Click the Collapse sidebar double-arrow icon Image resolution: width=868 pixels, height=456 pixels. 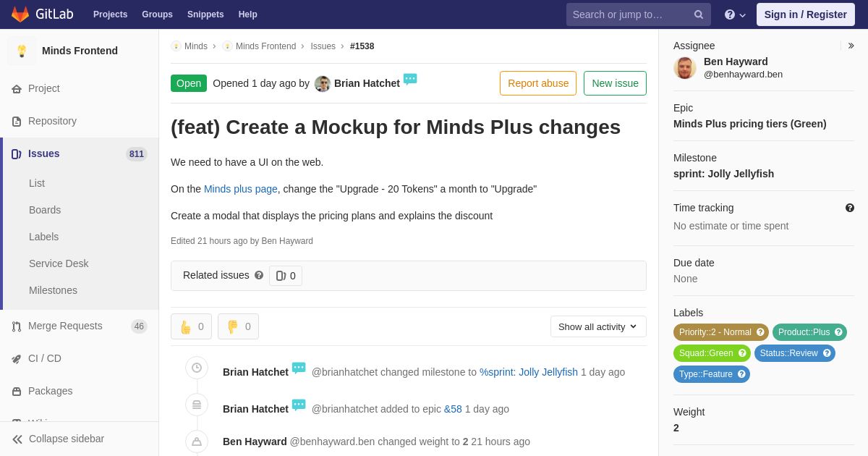(17, 439)
